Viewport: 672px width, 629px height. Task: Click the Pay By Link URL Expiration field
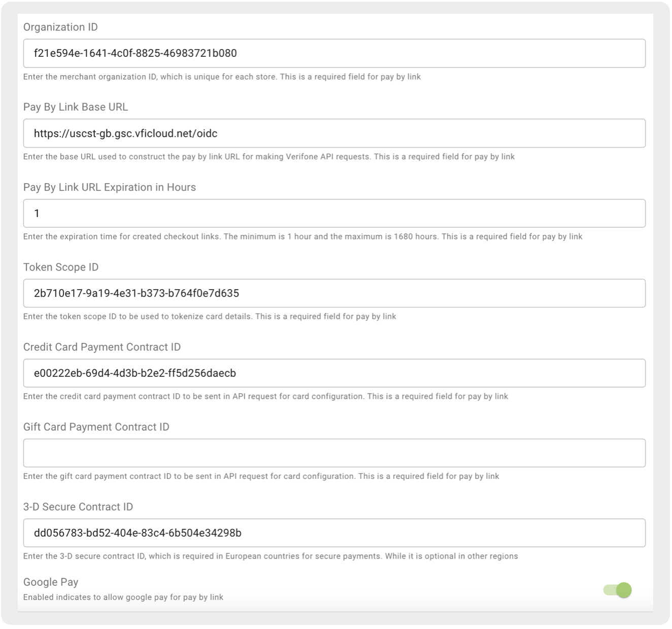334,213
